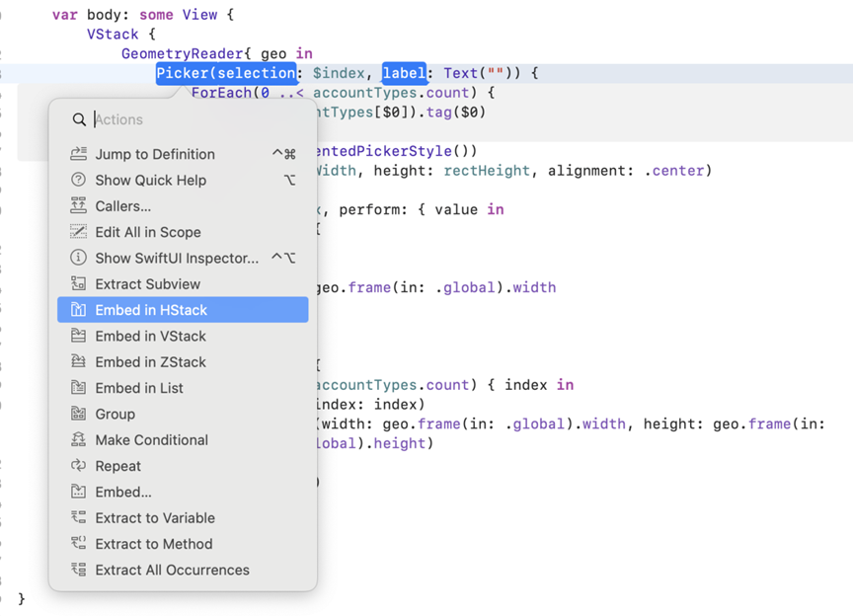Click the Extract Subview icon
The image size is (853, 616).
point(78,283)
